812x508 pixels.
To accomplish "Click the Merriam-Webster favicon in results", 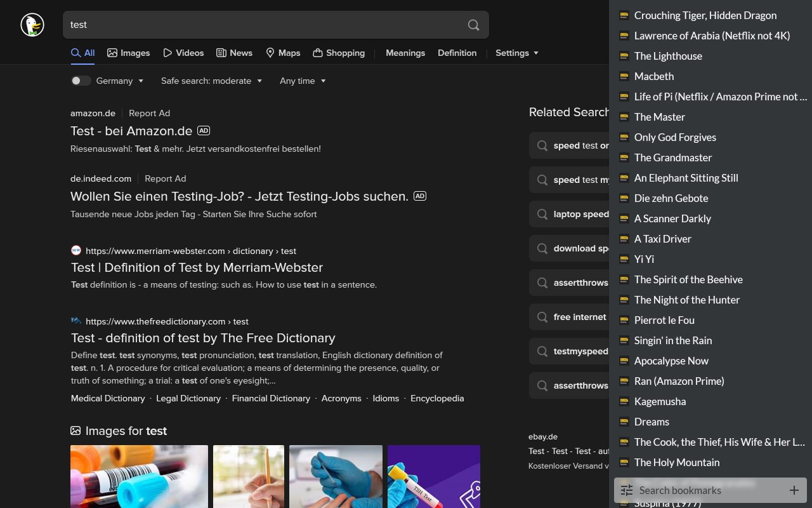I will point(76,250).
